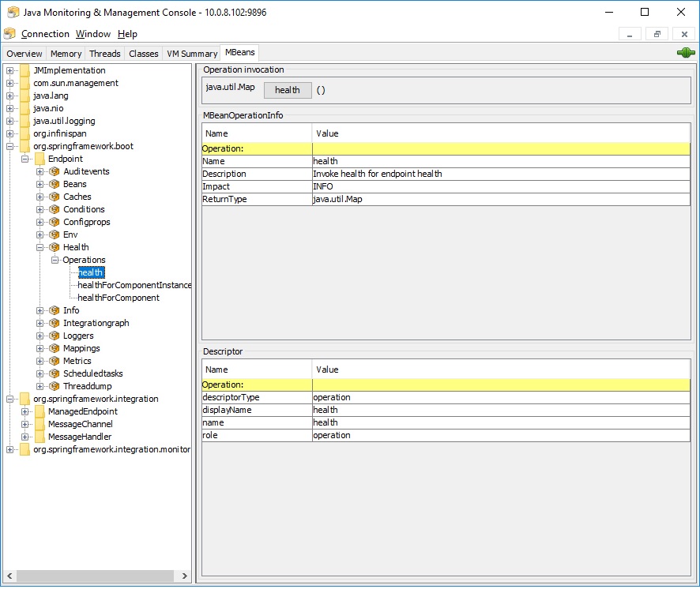Expand the org.infinispan node

tap(10, 133)
